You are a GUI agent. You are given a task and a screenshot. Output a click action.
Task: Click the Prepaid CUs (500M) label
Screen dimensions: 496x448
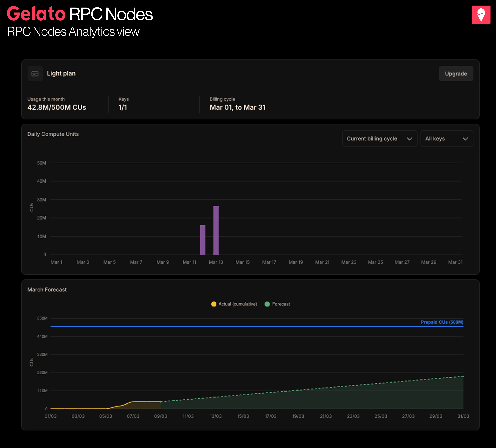442,322
